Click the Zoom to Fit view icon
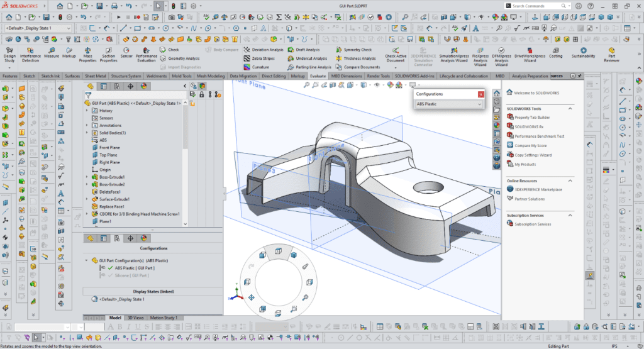The image size is (644, 349). [x=306, y=85]
